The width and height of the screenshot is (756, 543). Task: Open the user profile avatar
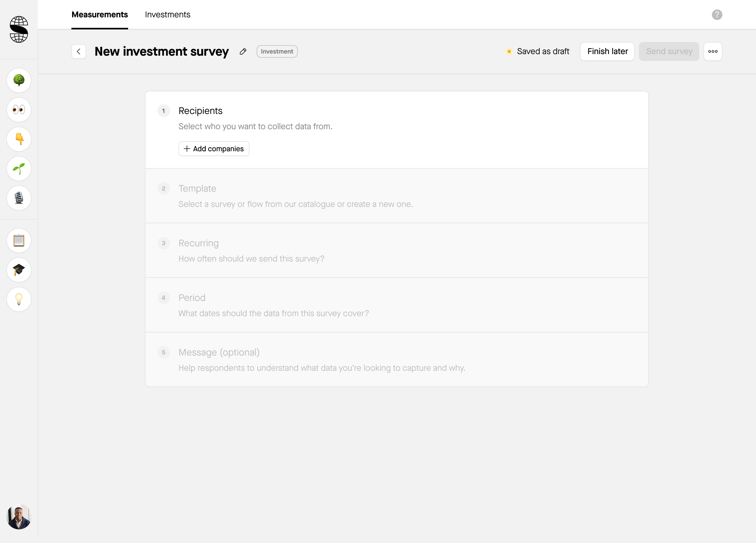click(19, 517)
